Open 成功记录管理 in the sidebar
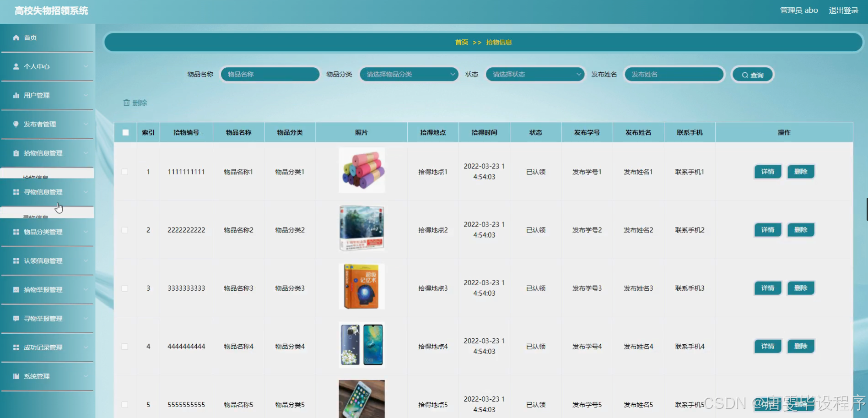Viewport: 868px width, 418px height. (48, 347)
